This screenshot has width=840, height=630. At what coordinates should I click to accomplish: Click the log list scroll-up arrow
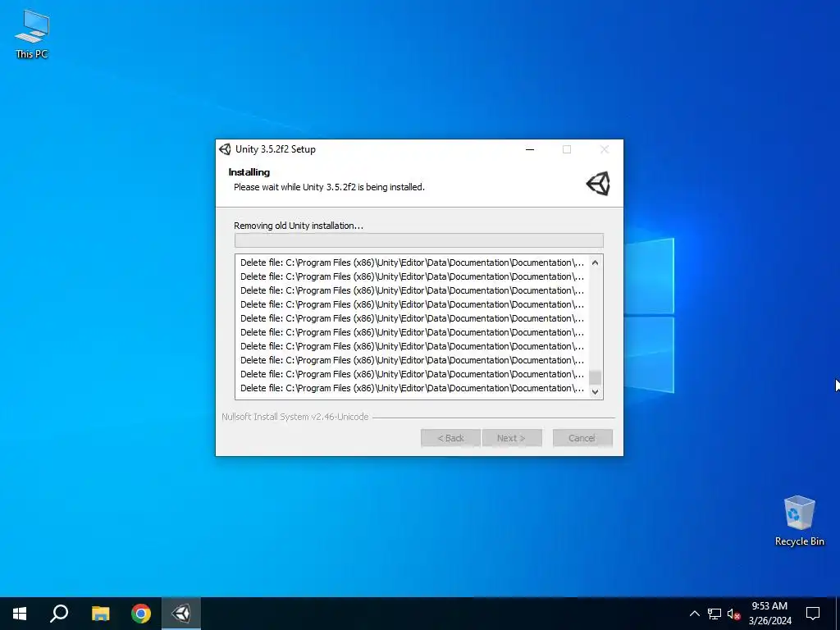tap(595, 262)
